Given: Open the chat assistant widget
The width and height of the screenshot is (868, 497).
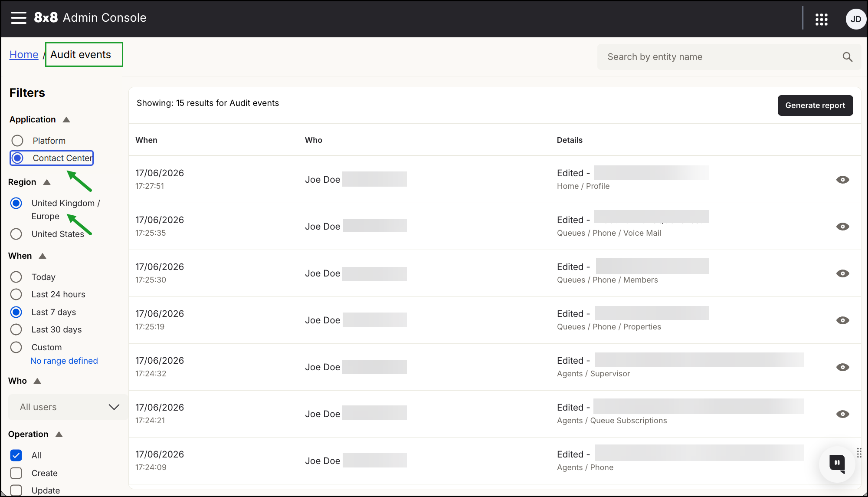Looking at the screenshot, I should click(x=837, y=464).
